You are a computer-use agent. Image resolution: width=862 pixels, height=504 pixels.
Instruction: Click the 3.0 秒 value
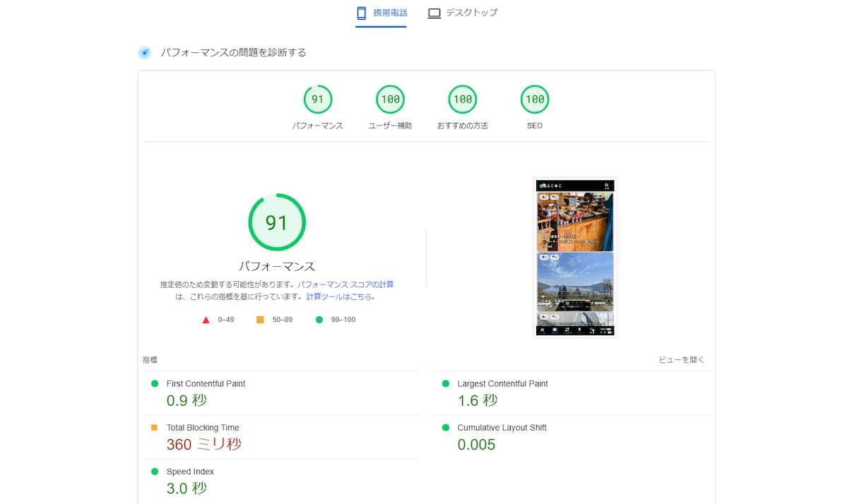point(187,488)
